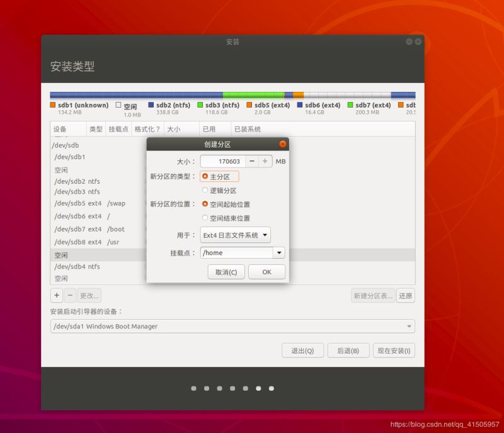The image size is (504, 433).
Task: Select the 主分区 radio button
Action: point(205,177)
